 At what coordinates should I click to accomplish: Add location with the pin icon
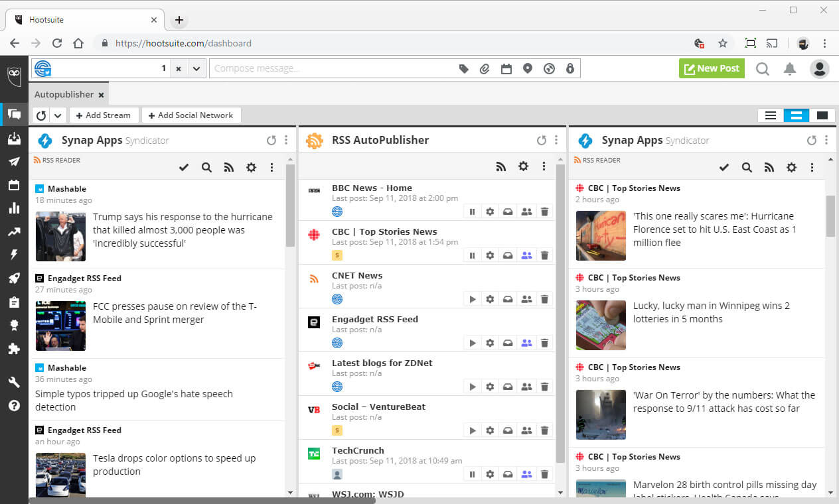click(528, 68)
